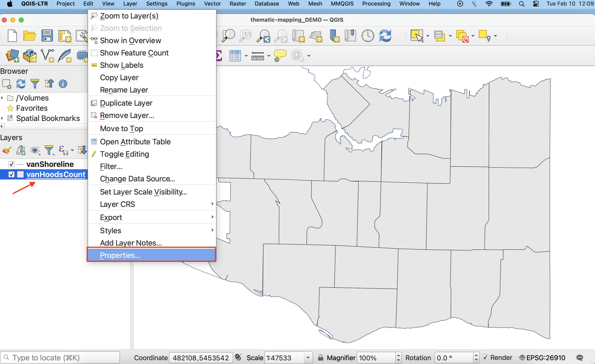595x364 pixels.
Task: Click the Zoom to Native Resolution icon
Action: point(246,36)
